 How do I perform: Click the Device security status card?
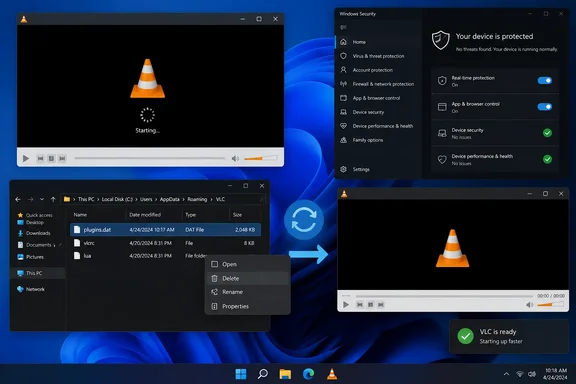pyautogui.click(x=495, y=133)
